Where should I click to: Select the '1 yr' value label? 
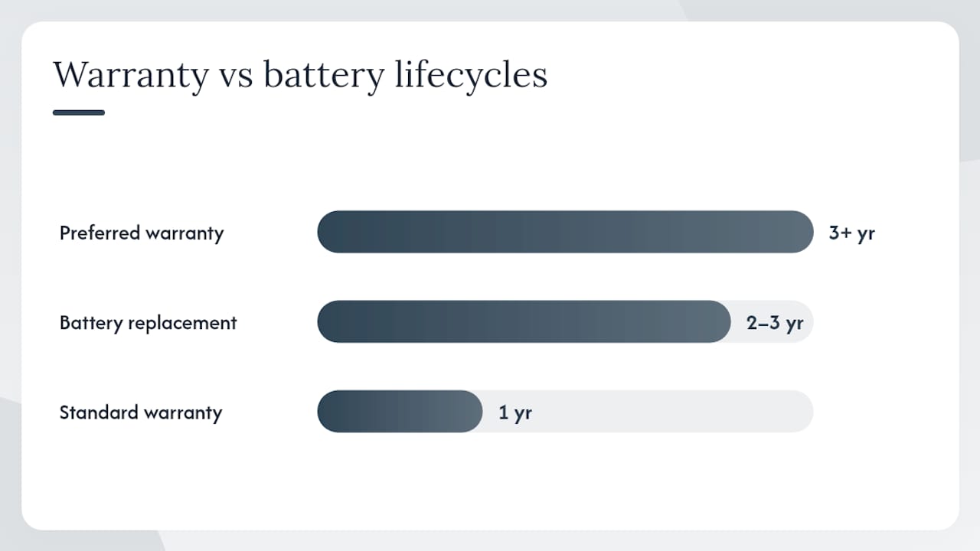point(515,412)
